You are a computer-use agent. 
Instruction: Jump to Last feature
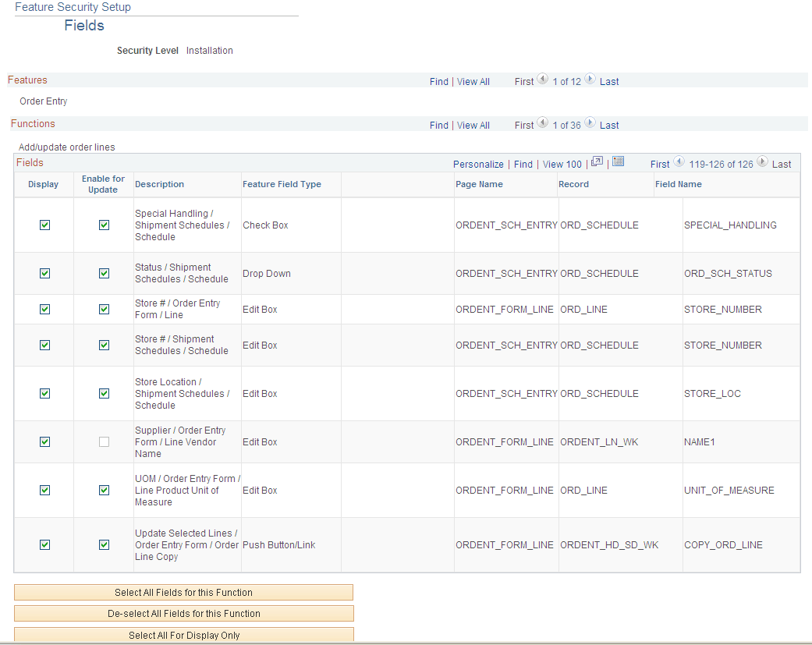click(x=609, y=82)
